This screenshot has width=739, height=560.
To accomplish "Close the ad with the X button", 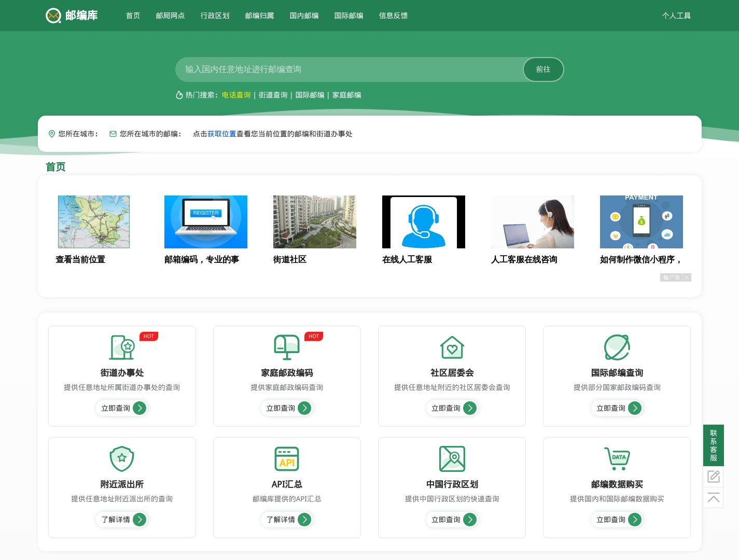I will pos(687,277).
